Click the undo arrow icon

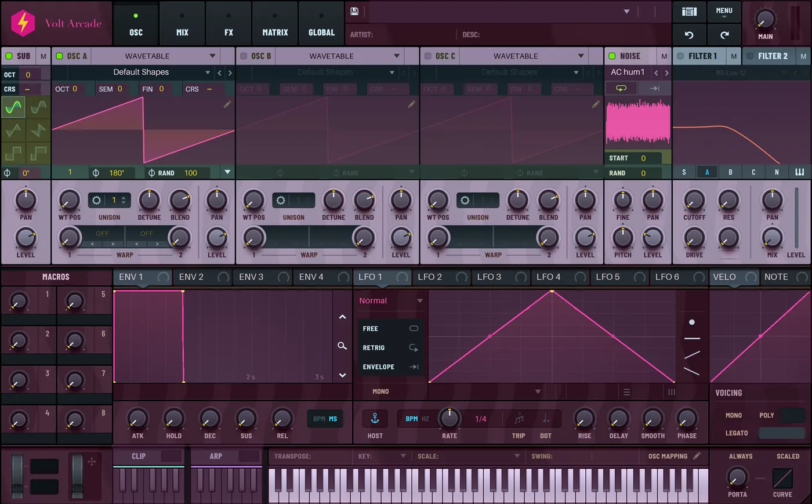[x=689, y=35]
